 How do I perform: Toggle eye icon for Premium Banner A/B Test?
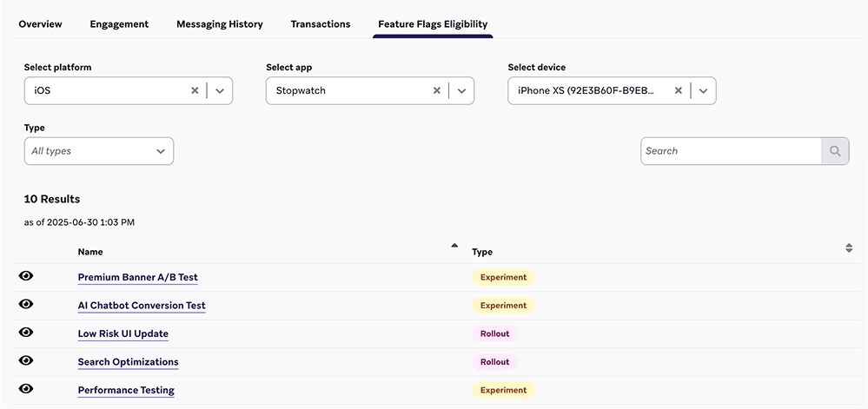(x=26, y=276)
